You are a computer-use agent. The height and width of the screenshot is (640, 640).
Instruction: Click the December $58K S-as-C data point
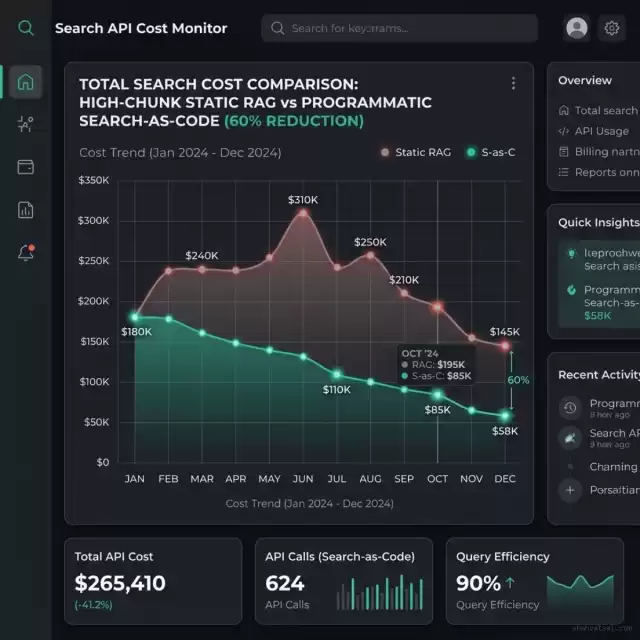pos(505,416)
